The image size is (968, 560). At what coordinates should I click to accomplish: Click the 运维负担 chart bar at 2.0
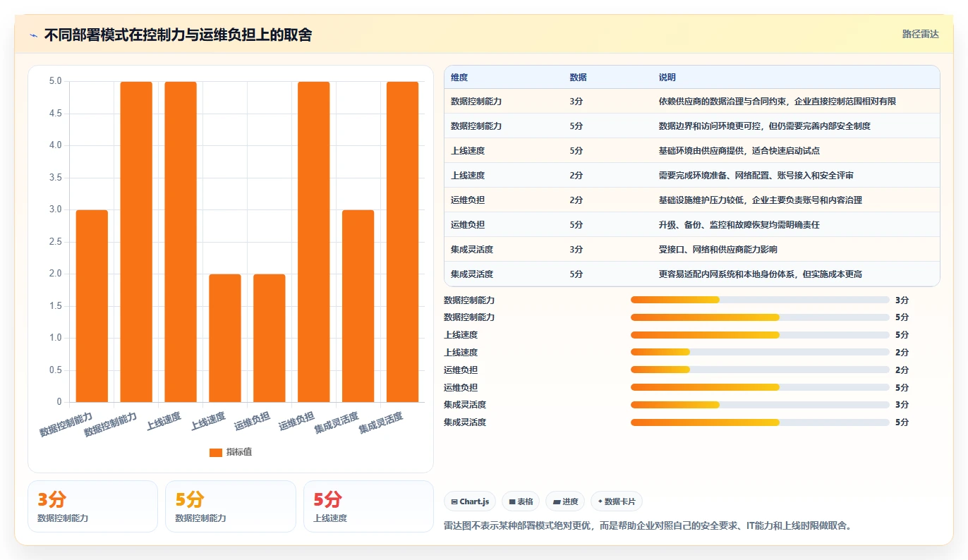[270, 338]
